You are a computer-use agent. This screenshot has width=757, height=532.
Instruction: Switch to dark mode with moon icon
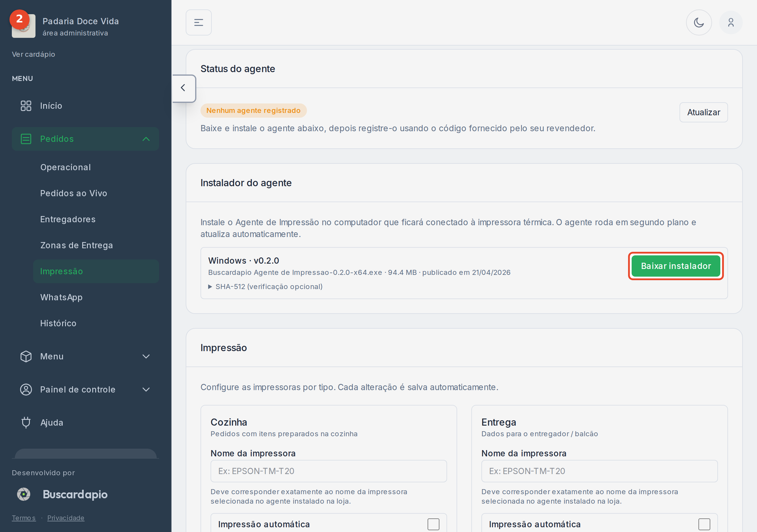(x=699, y=22)
